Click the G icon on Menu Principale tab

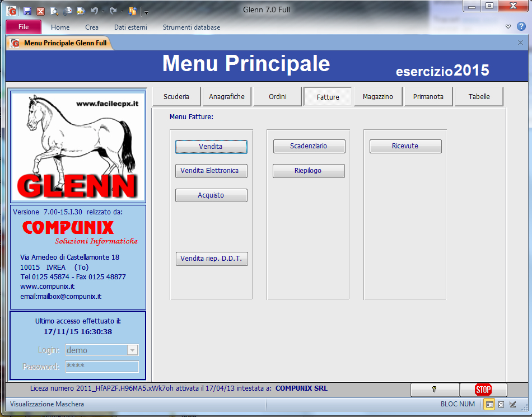coord(15,44)
